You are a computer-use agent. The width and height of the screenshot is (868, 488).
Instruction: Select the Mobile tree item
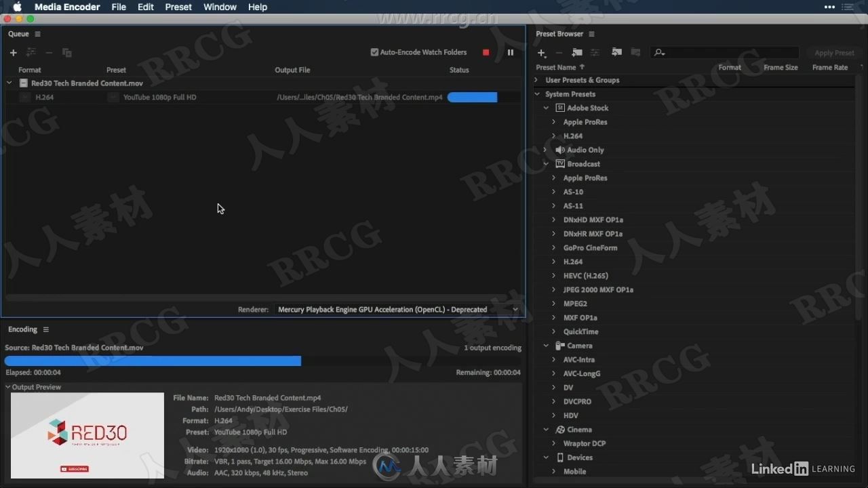click(x=575, y=472)
